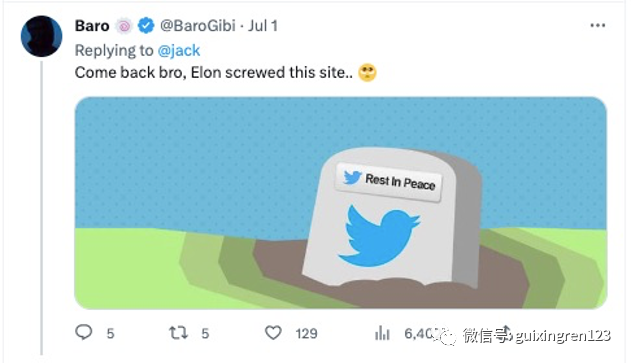
Task: Click the reply speech bubble icon
Action: pyautogui.click(x=84, y=332)
